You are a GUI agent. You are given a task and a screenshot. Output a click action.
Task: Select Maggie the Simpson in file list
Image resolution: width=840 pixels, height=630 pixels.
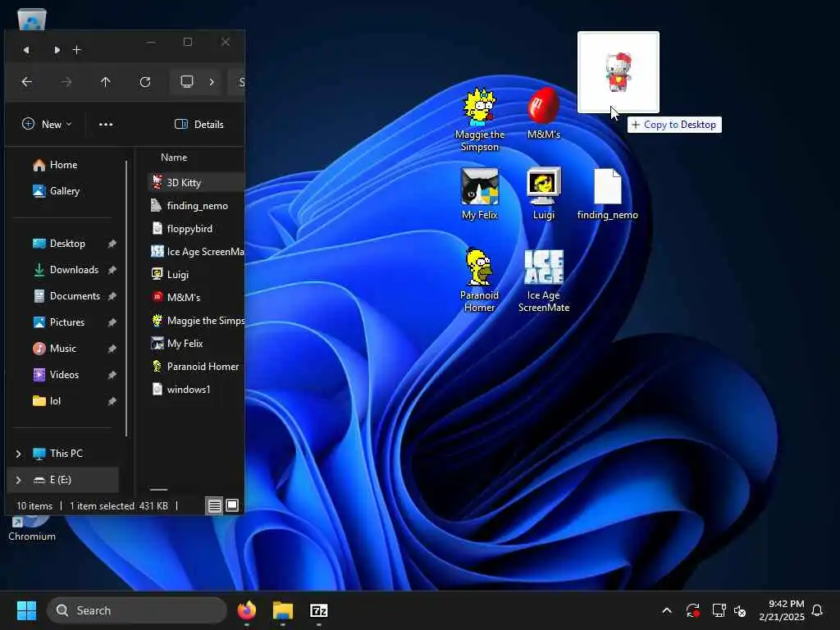pyautogui.click(x=196, y=321)
